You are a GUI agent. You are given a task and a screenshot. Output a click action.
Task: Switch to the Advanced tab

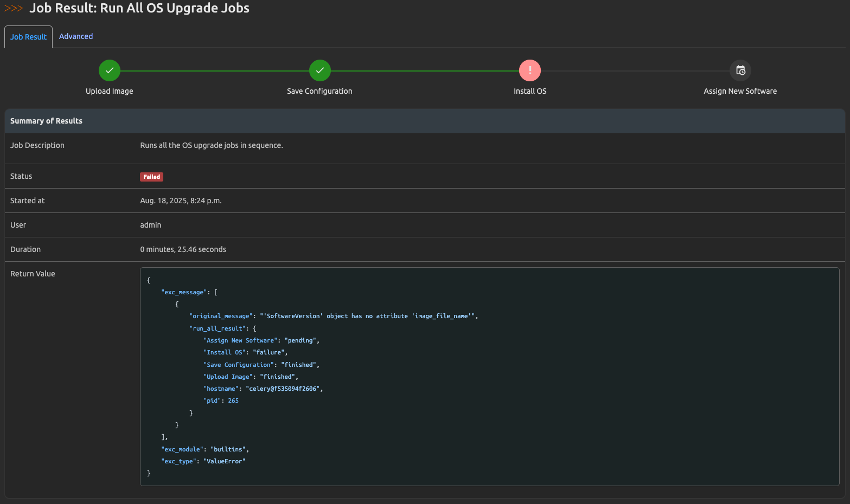tap(75, 36)
